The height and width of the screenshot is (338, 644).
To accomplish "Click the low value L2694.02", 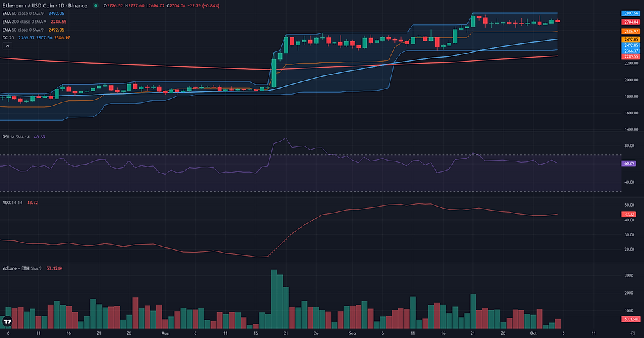I will coord(156,6).
